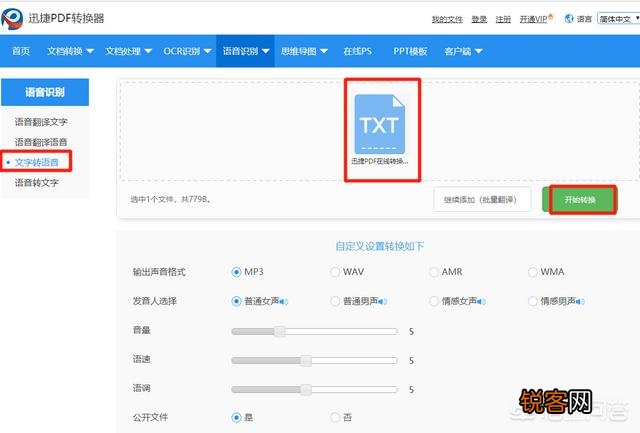
Task: Set 公开文件 to 否
Action: click(335, 417)
